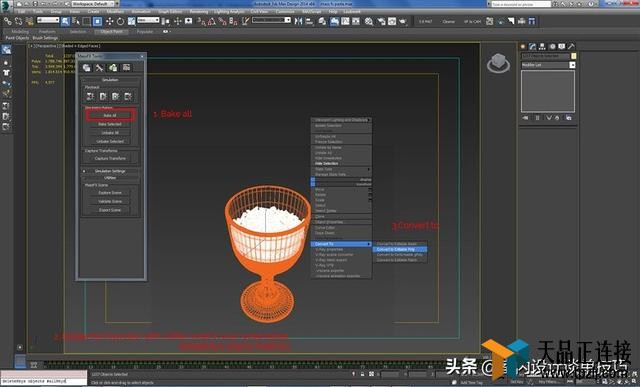Open the Rendered Frame Window icon
640x387 pixels.
[392, 21]
